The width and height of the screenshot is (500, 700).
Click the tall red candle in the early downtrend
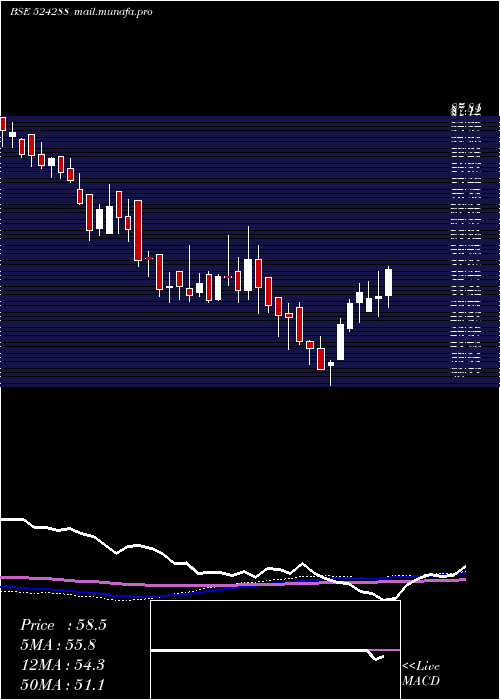click(x=138, y=230)
